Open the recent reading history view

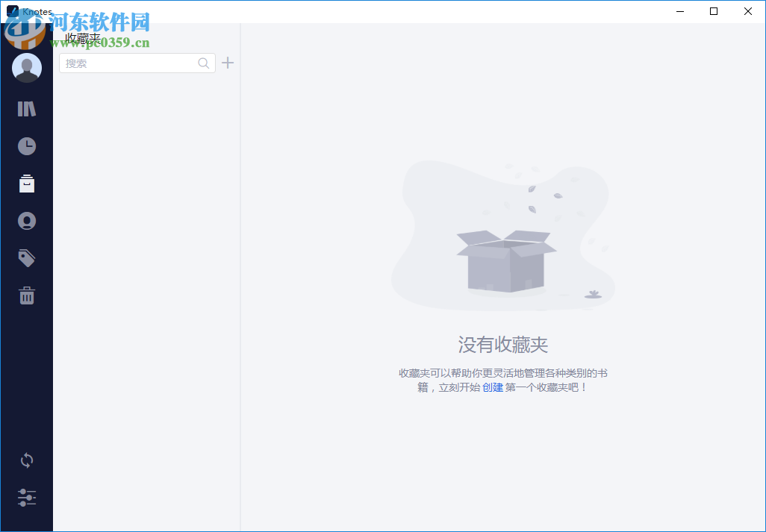27,146
